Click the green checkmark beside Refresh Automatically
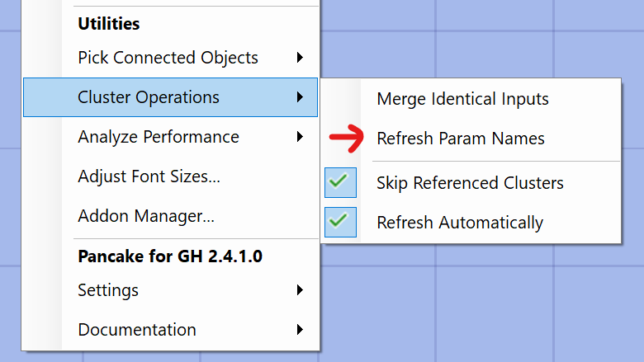The width and height of the screenshot is (644, 362). point(340,222)
